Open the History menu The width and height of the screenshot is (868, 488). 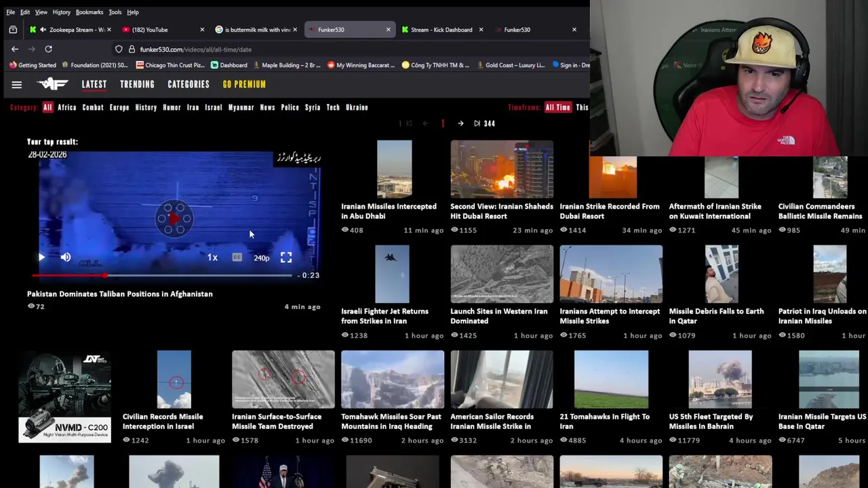point(61,12)
